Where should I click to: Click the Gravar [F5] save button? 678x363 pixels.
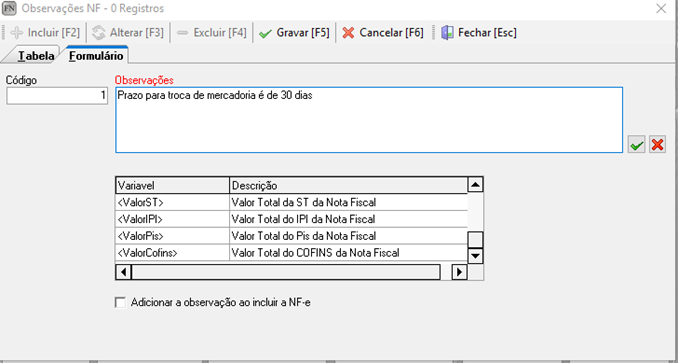(294, 32)
